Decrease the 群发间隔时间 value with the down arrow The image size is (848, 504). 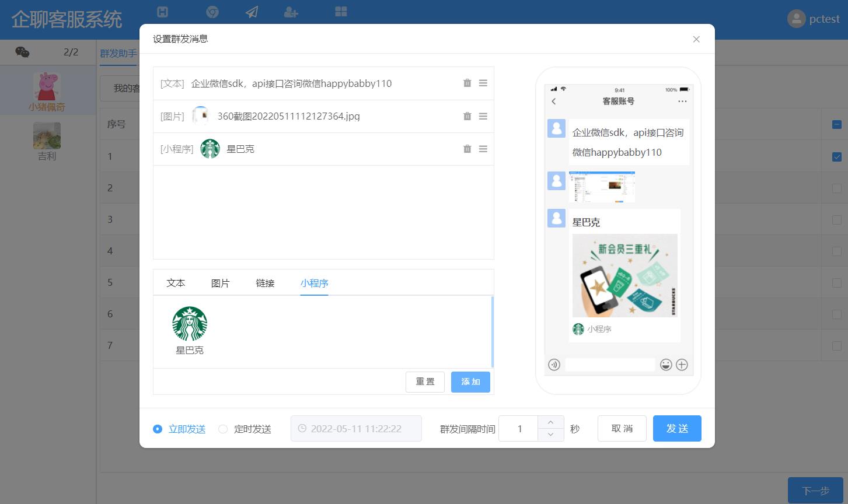click(x=550, y=435)
